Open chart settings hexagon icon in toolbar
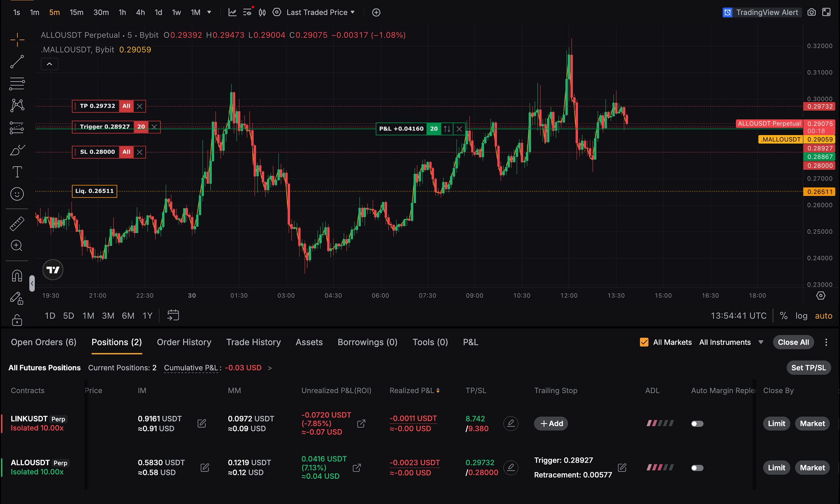This screenshot has width=840, height=504. [x=277, y=13]
